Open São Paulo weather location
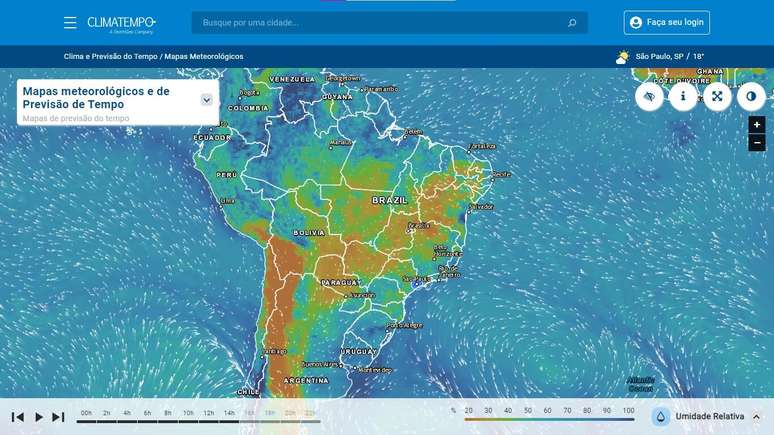This screenshot has height=435, width=774. 662,57
